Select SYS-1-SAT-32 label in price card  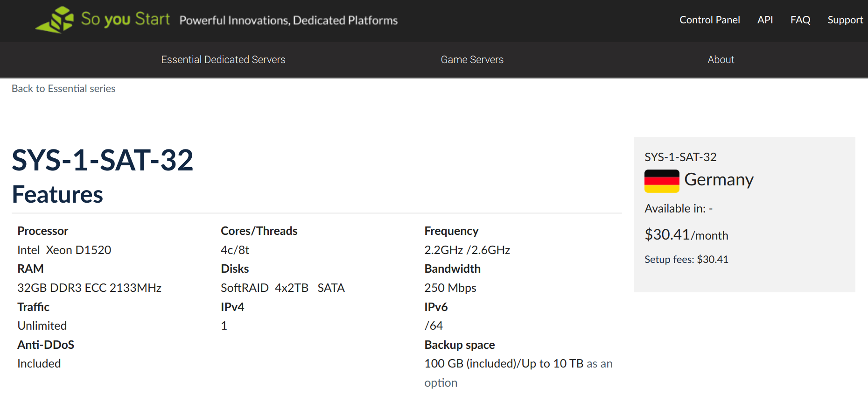[680, 157]
